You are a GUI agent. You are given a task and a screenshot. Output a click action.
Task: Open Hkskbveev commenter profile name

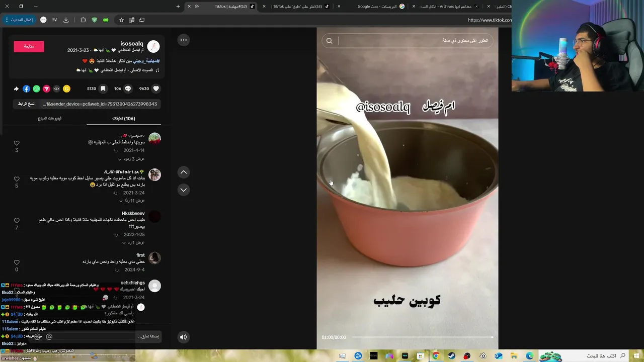click(133, 214)
